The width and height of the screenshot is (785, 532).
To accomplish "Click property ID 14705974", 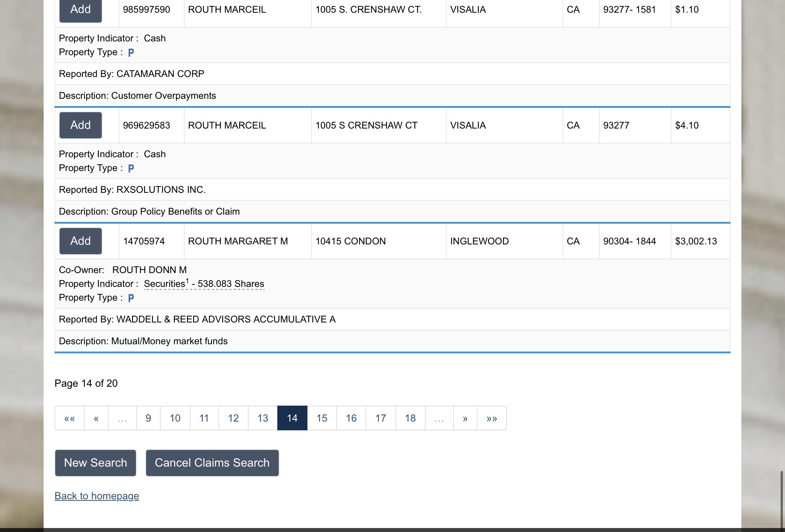I will tap(144, 241).
